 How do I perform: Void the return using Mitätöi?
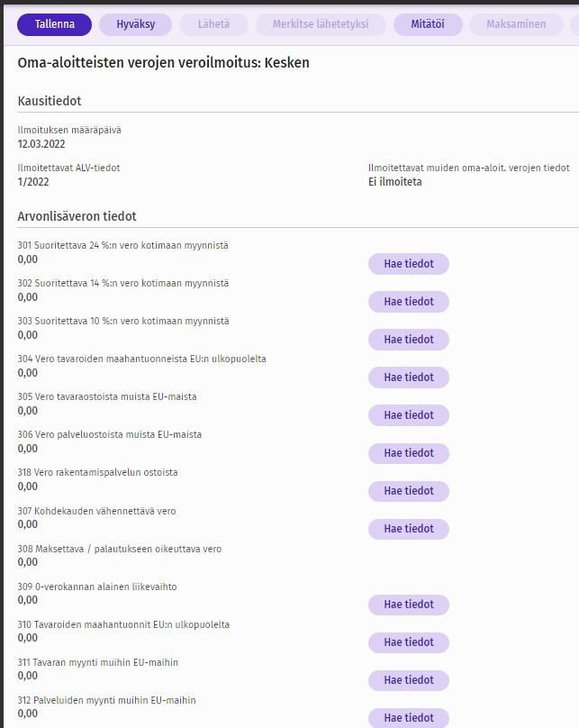point(428,24)
